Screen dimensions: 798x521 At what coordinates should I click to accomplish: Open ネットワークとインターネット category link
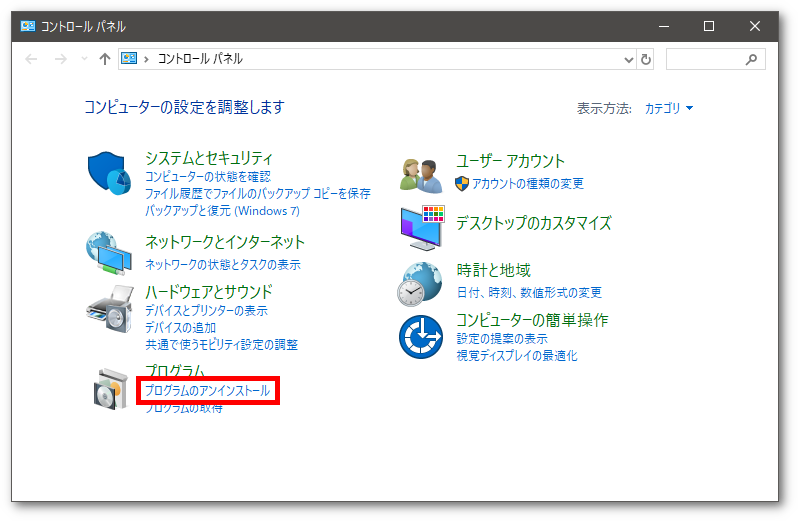[x=225, y=242]
